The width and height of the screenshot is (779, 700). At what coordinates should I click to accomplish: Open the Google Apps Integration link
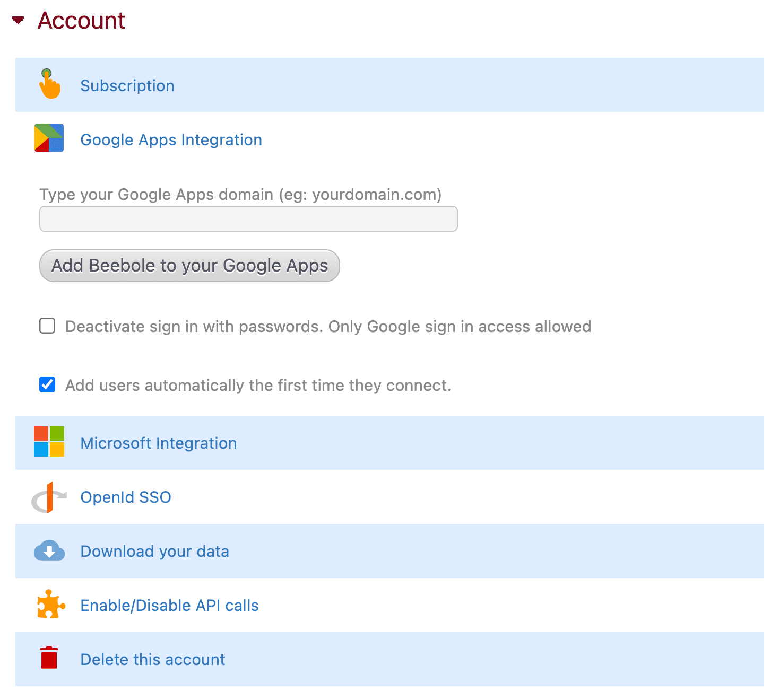point(171,139)
